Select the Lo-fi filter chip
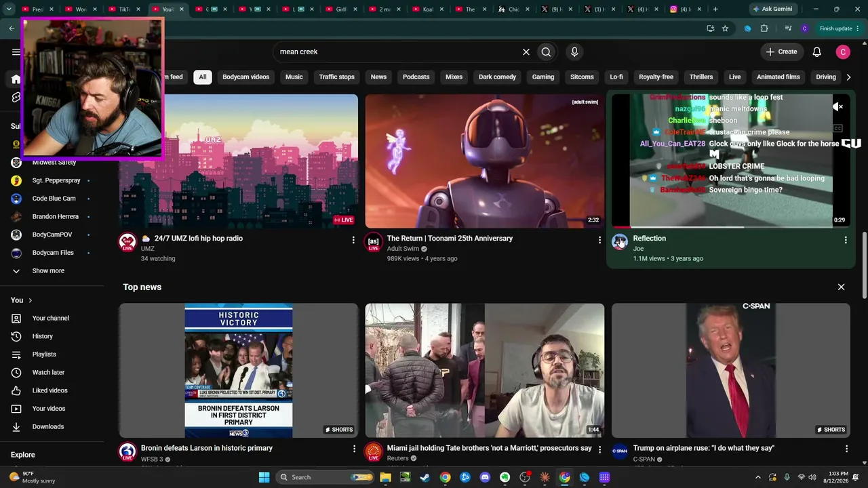The image size is (868, 488). point(616,77)
